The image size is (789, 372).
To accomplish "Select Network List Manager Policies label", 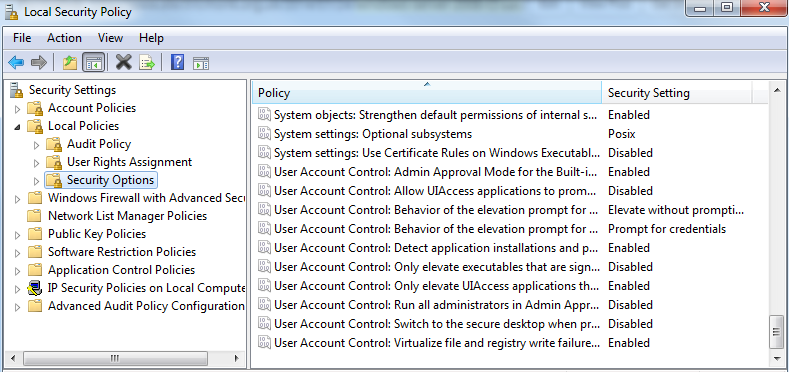I will (127, 216).
